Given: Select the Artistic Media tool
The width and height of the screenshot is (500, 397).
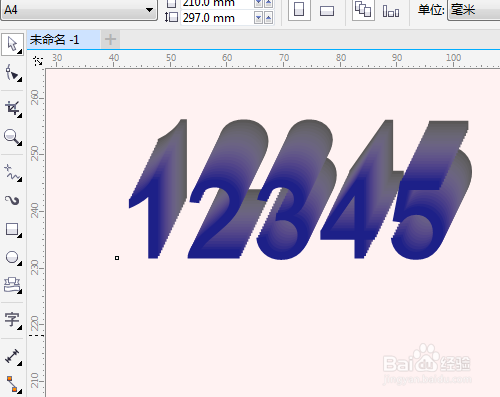Looking at the screenshot, I should 12,200.
